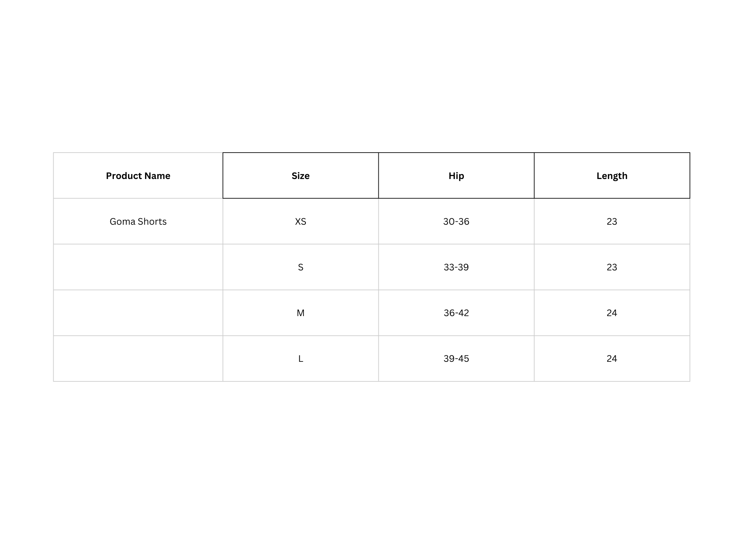
Task: Select the Length column header
Action: (x=612, y=176)
